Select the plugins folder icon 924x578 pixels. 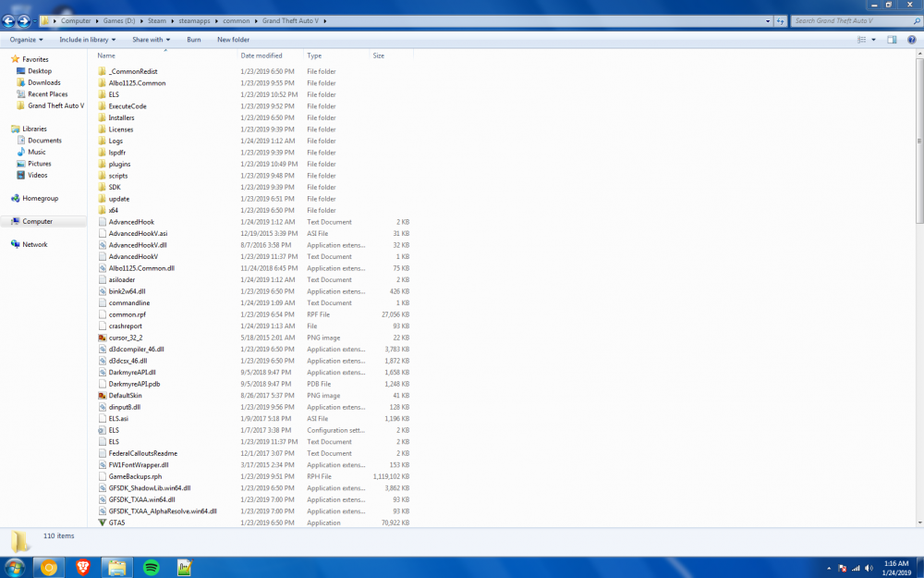point(102,164)
